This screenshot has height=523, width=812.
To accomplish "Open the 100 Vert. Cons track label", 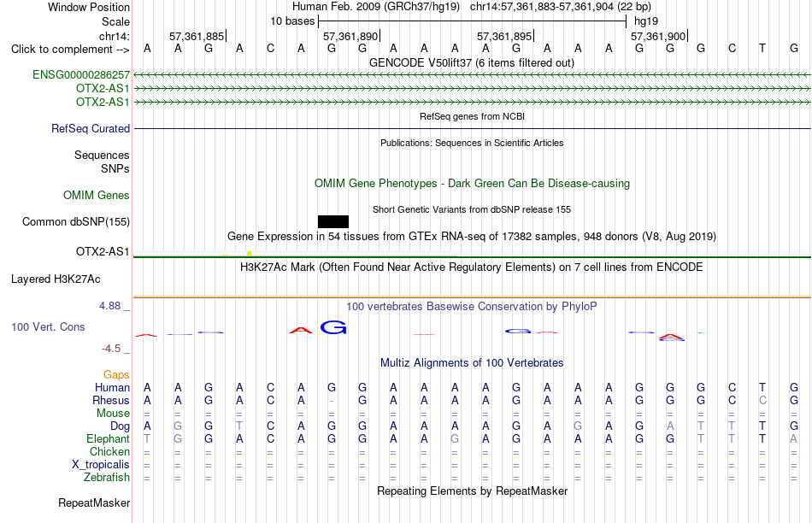I will coord(48,326).
